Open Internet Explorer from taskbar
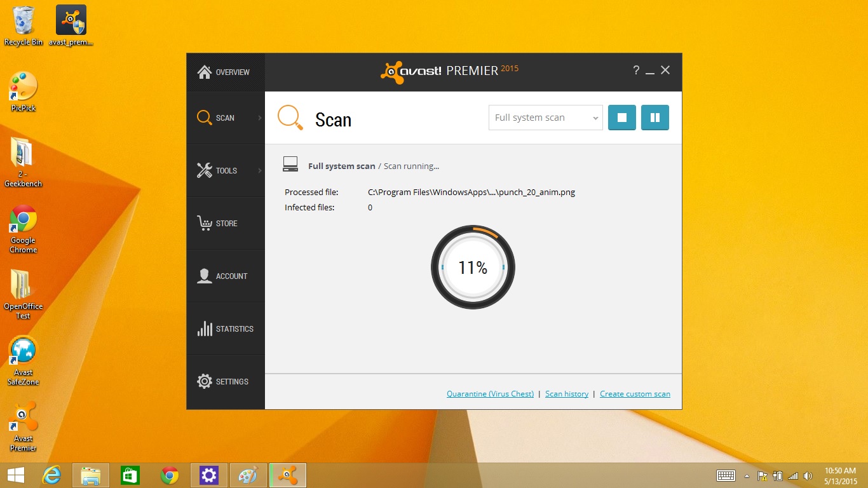Screen dimensions: 868x488 pos(51,475)
